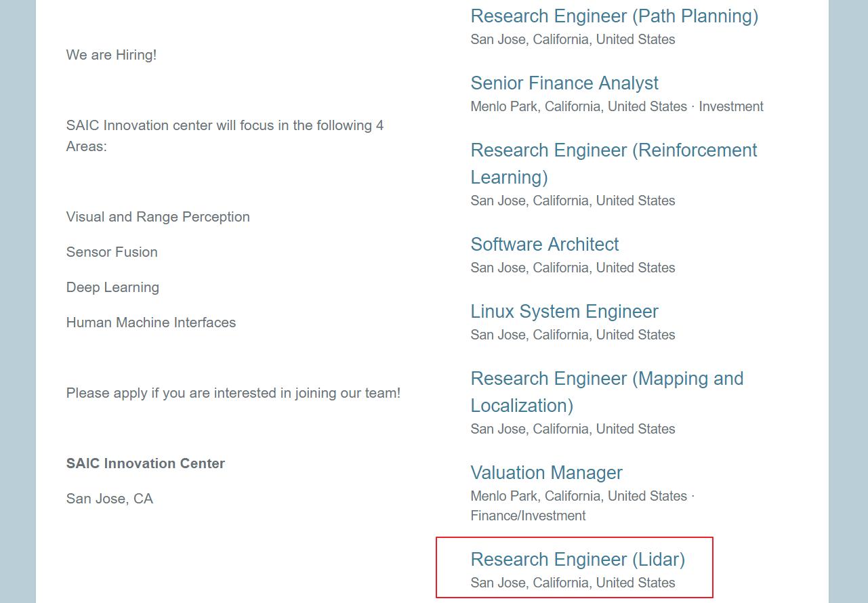This screenshot has width=868, height=603.
Task: Click the "Human Machine Interfaces" text
Action: (151, 323)
